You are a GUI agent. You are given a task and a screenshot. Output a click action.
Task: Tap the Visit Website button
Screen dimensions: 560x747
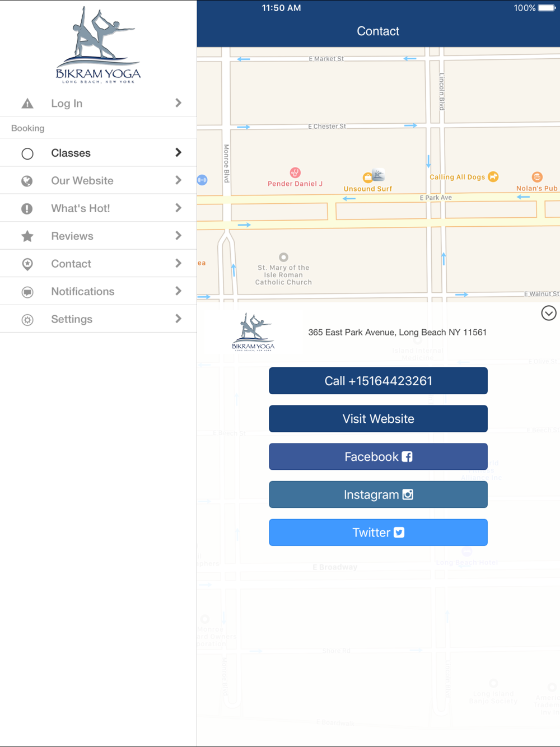(378, 419)
